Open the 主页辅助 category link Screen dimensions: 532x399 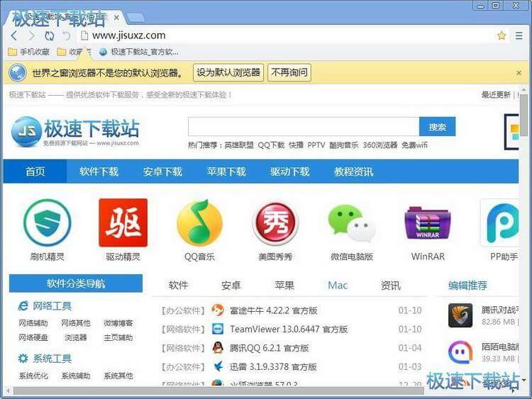coord(118,337)
